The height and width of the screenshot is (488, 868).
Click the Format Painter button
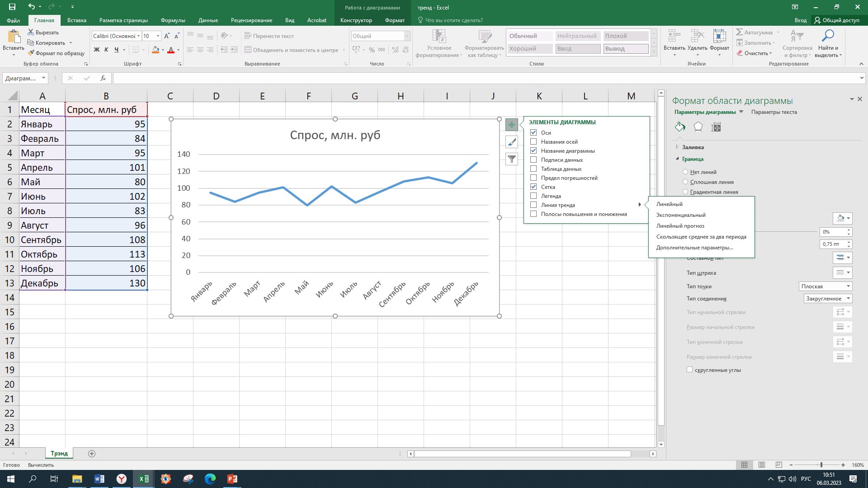coord(56,53)
